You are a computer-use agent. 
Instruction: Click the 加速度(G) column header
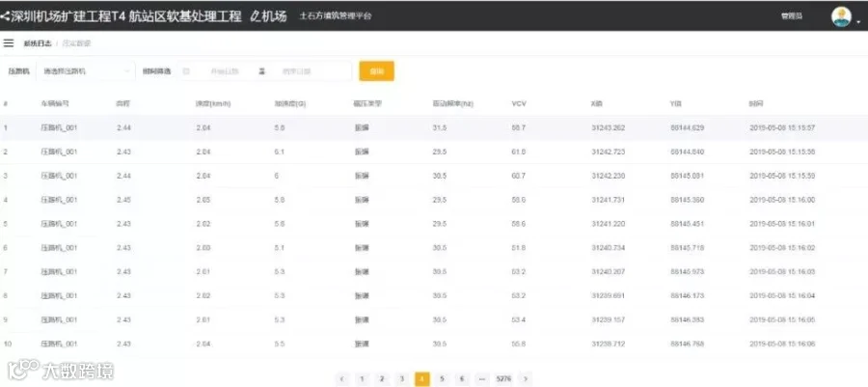tap(290, 103)
